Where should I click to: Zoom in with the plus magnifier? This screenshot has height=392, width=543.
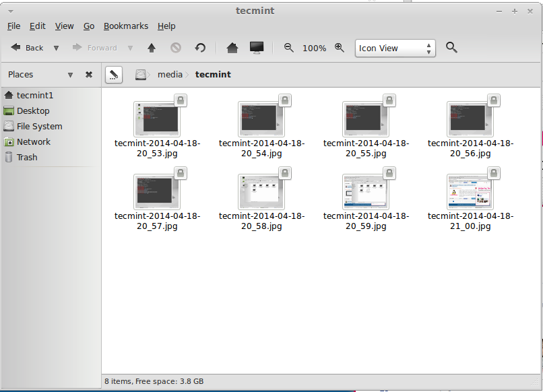[340, 48]
